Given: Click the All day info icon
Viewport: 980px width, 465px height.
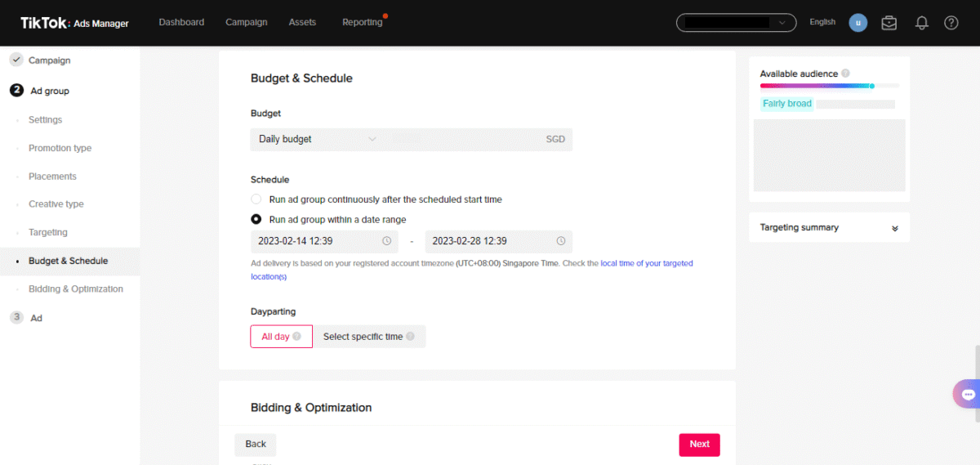Looking at the screenshot, I should pyautogui.click(x=297, y=336).
